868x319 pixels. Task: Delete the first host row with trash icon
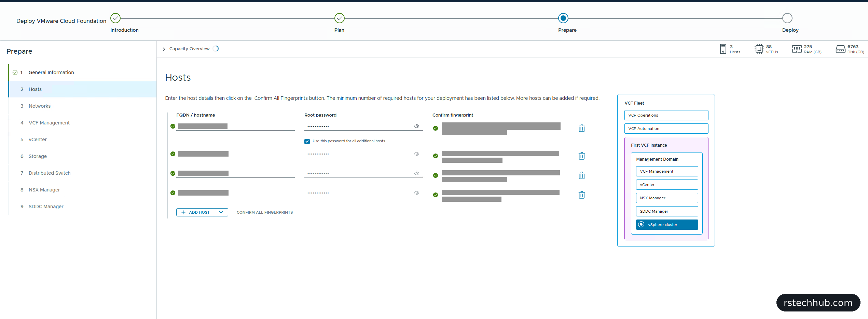point(581,128)
